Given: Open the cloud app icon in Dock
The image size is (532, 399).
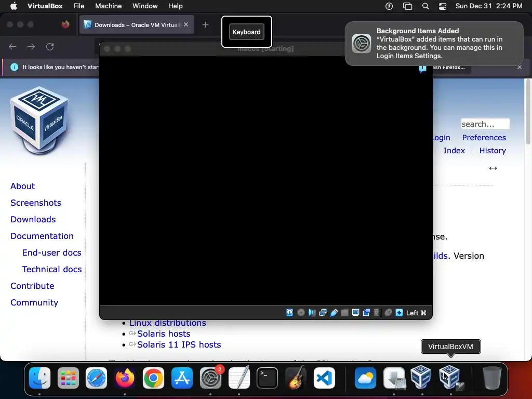Looking at the screenshot, I should (x=365, y=378).
